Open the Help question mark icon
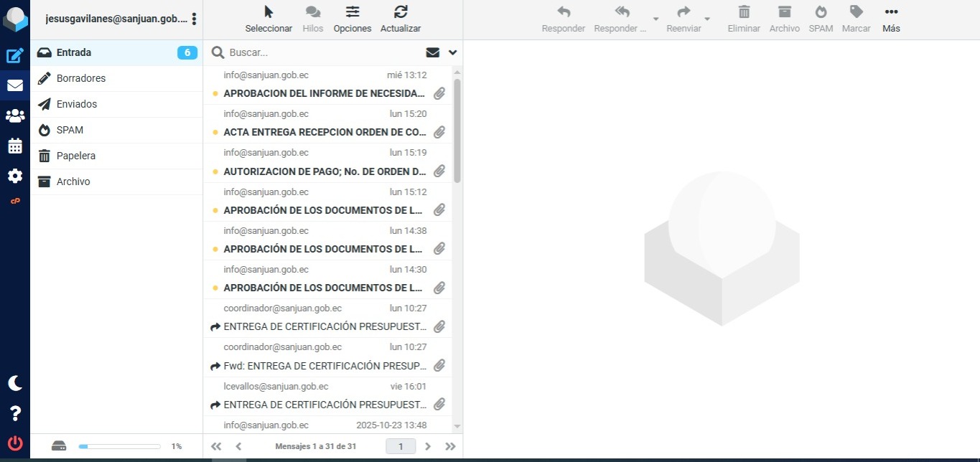The width and height of the screenshot is (980, 462). coord(14,413)
